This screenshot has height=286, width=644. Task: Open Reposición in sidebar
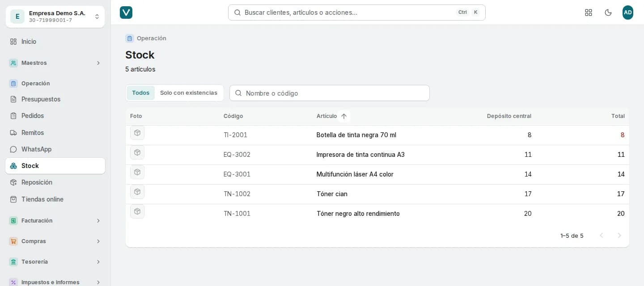point(55,182)
